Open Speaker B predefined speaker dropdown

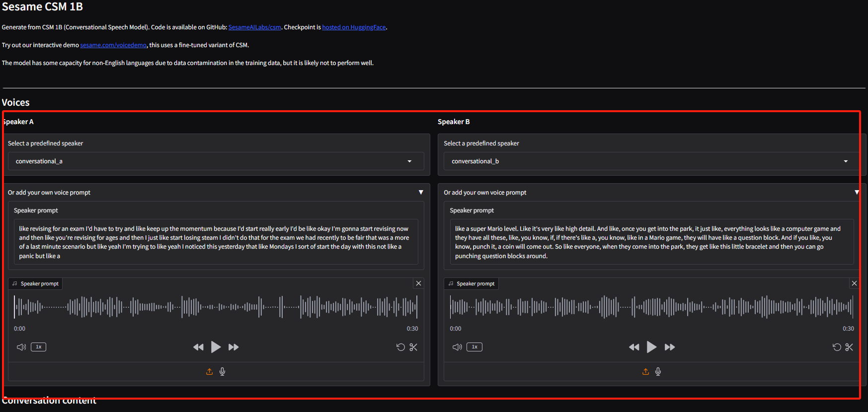coord(652,161)
